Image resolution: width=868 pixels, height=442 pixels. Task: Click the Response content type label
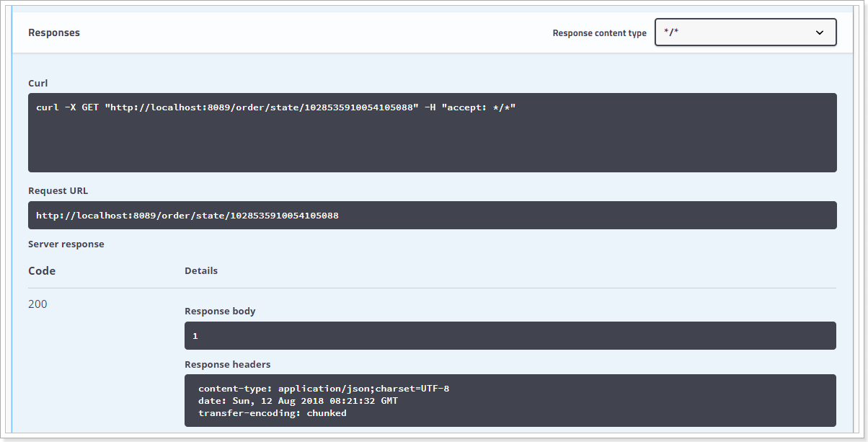(600, 33)
